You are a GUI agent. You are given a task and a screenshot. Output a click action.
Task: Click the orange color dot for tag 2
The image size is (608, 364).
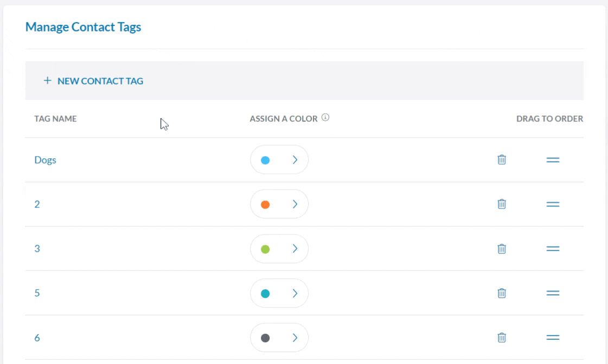[265, 205]
